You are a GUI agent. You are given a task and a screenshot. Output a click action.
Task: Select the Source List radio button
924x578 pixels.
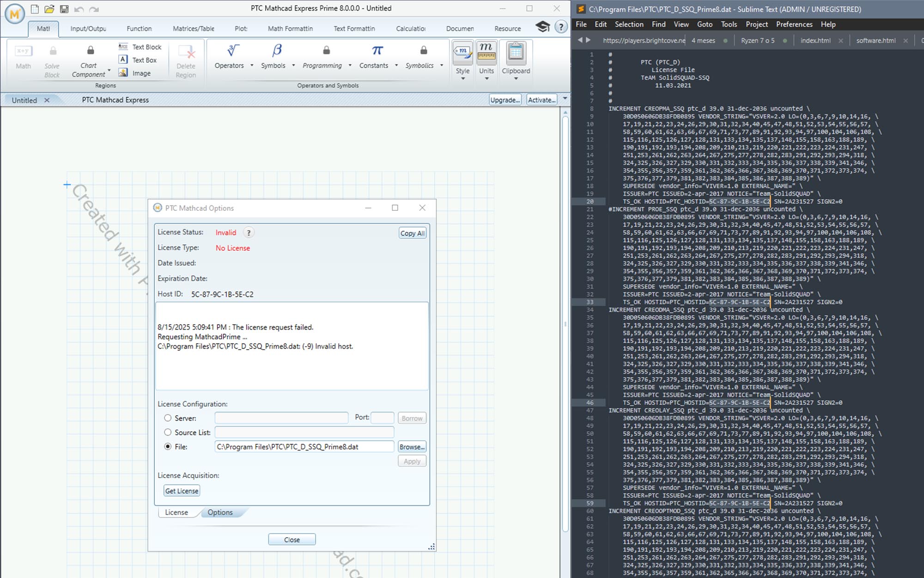coord(168,432)
